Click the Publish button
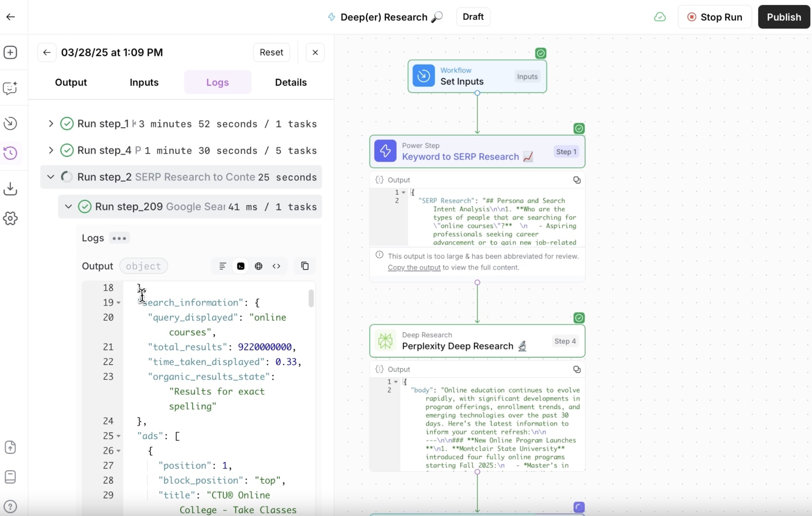812x516 pixels. (784, 17)
